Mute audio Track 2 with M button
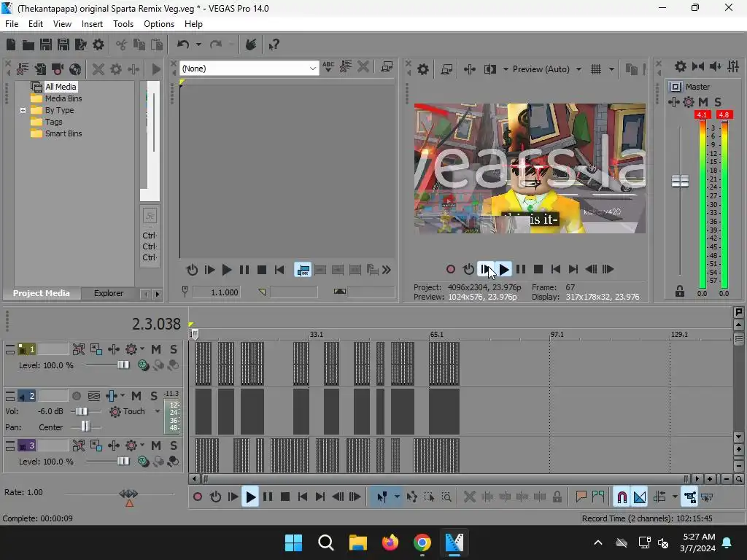The height and width of the screenshot is (560, 747). point(136,396)
